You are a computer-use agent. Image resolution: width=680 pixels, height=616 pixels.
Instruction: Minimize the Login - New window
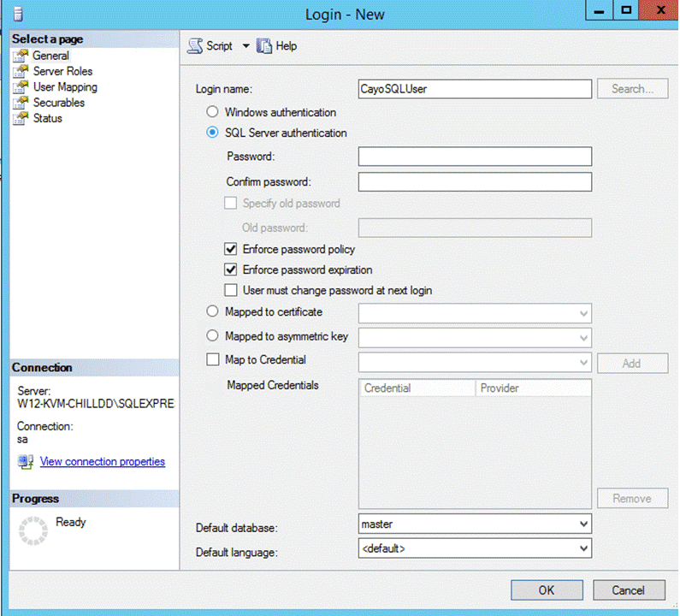[x=599, y=10]
